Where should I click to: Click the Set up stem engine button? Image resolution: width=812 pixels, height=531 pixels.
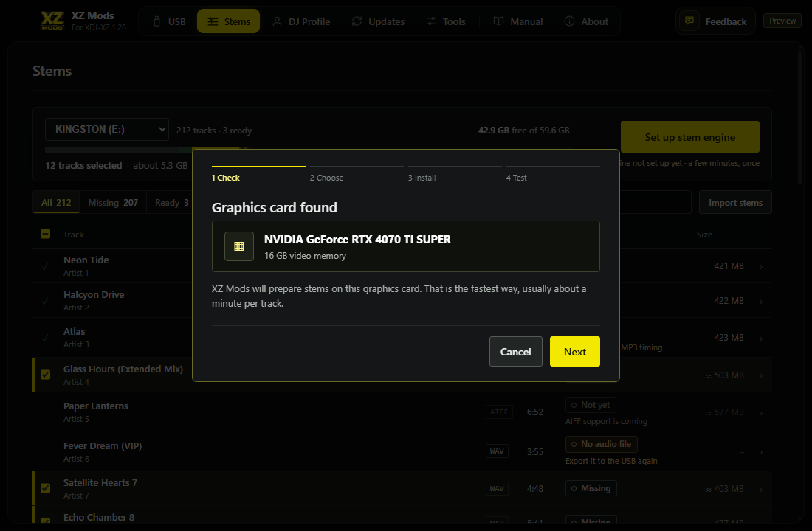pos(689,137)
